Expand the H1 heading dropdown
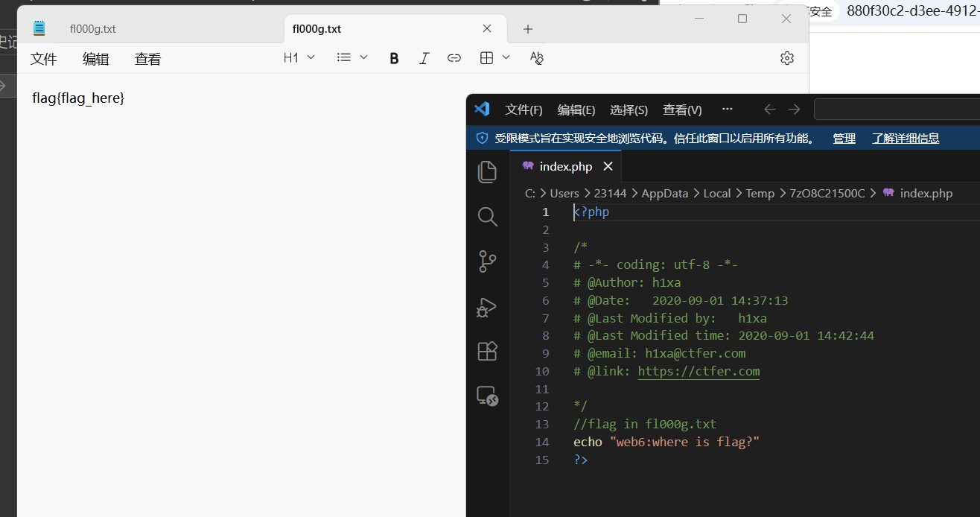This screenshot has height=517, width=980. coord(299,58)
